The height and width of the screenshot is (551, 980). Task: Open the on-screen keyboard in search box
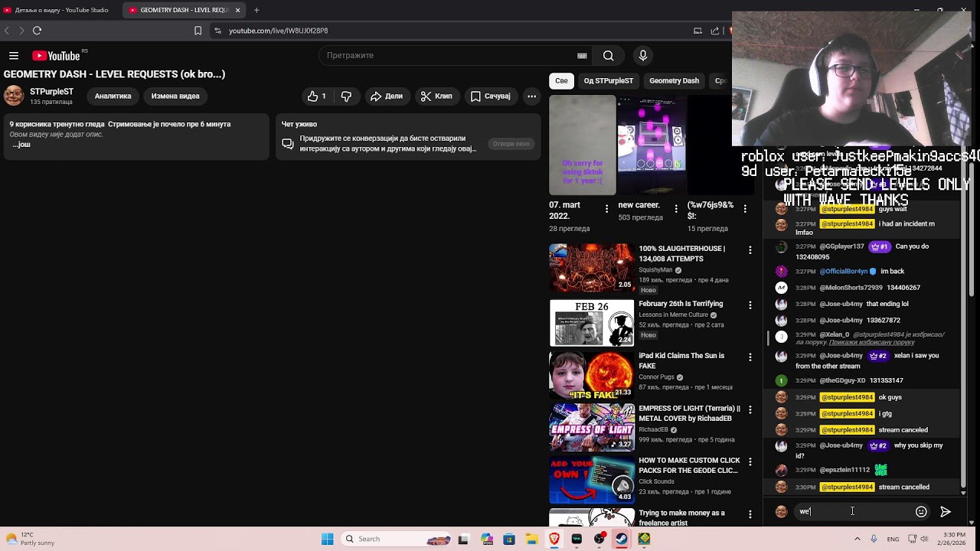[x=582, y=56]
